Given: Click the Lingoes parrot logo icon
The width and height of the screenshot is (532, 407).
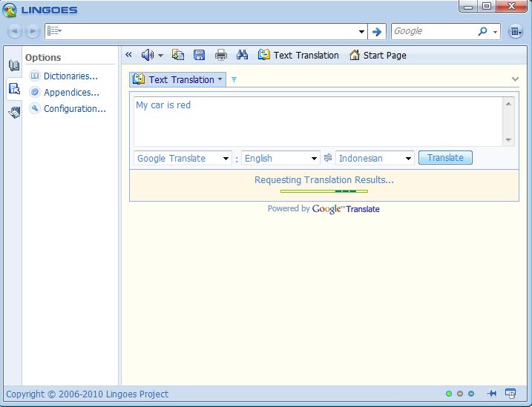Looking at the screenshot, I should coord(10,10).
